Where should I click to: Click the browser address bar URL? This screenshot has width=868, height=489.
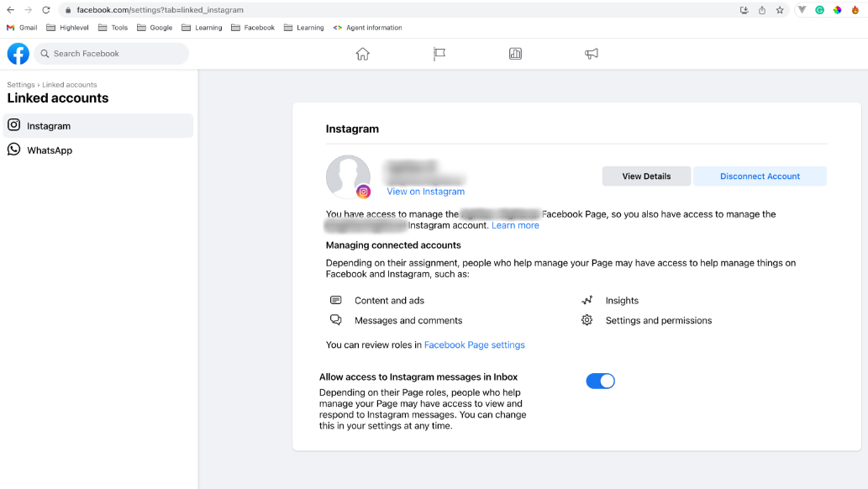pos(160,10)
